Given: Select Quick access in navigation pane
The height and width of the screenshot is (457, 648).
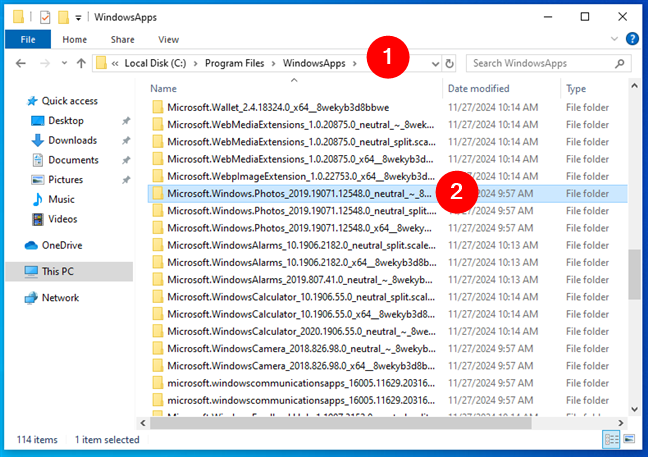Looking at the screenshot, I should tap(69, 101).
